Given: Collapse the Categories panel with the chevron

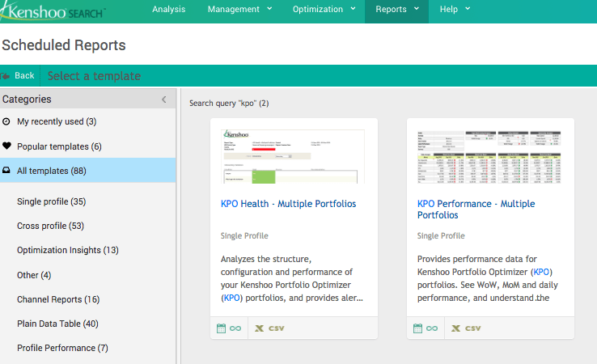Looking at the screenshot, I should (x=164, y=99).
